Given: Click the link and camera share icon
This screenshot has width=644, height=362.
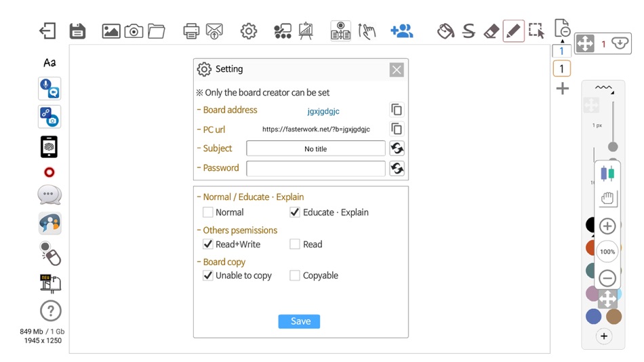Looking at the screenshot, I should 49,117.
